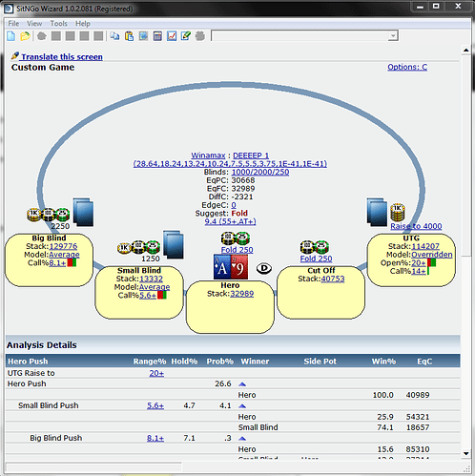
Task: Click the paste clipboard toolbar icon
Action: pyautogui.click(x=129, y=36)
